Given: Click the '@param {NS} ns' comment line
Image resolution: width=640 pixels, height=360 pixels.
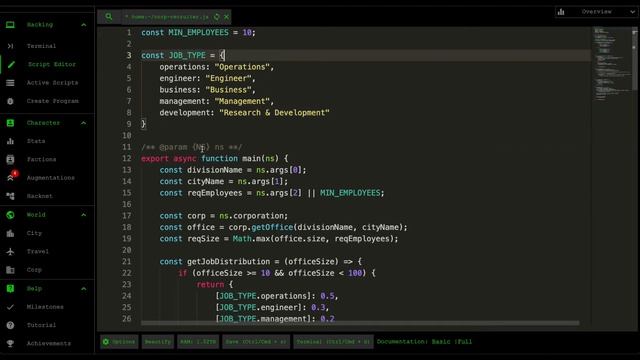Looking at the screenshot, I should 192,147.
